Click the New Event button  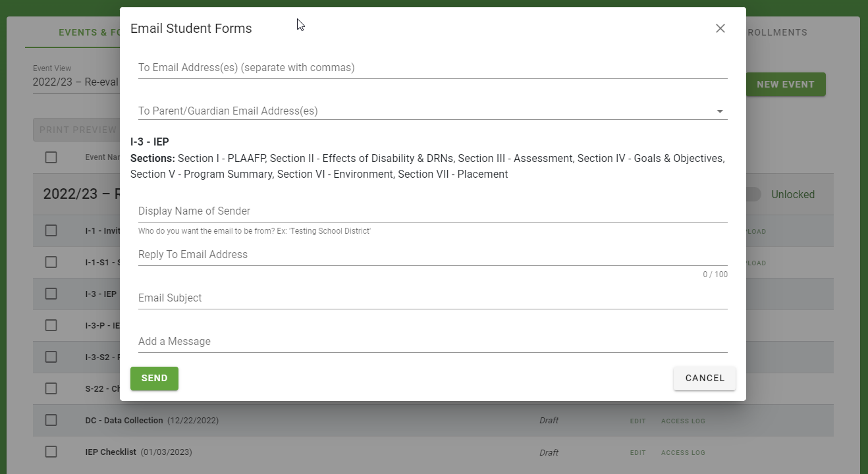(x=786, y=84)
